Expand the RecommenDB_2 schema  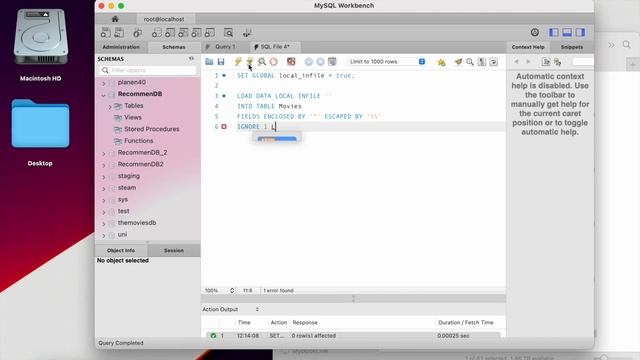[x=104, y=153]
